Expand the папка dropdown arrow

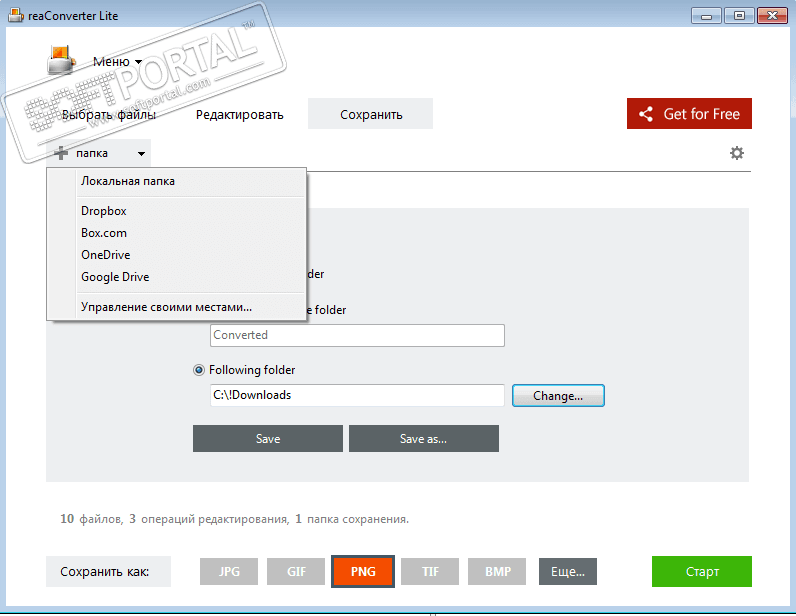141,153
